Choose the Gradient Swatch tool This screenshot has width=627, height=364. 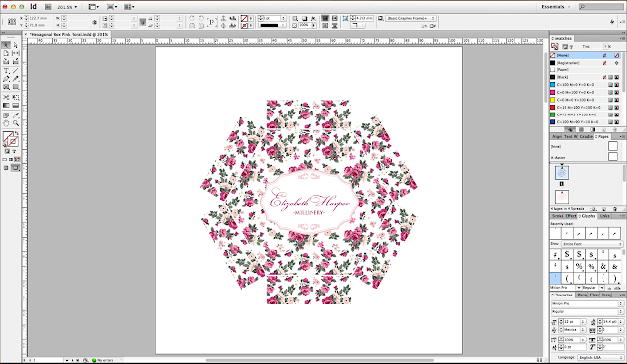point(6,105)
